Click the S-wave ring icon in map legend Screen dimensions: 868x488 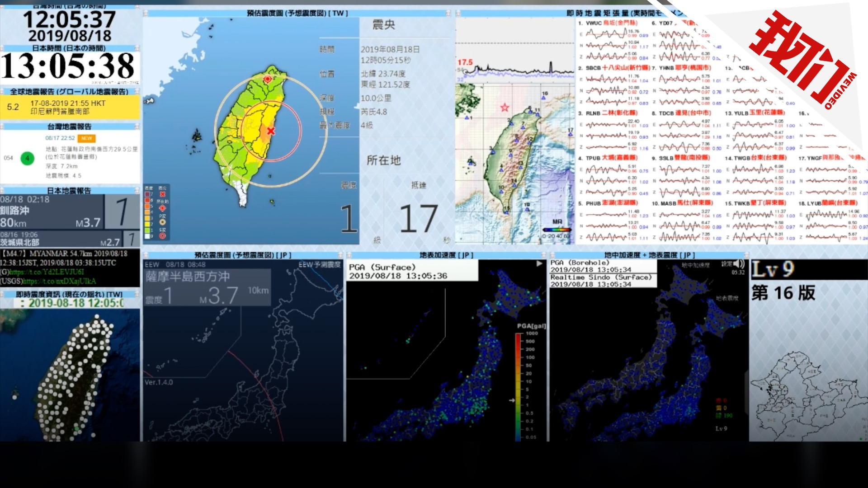162,235
